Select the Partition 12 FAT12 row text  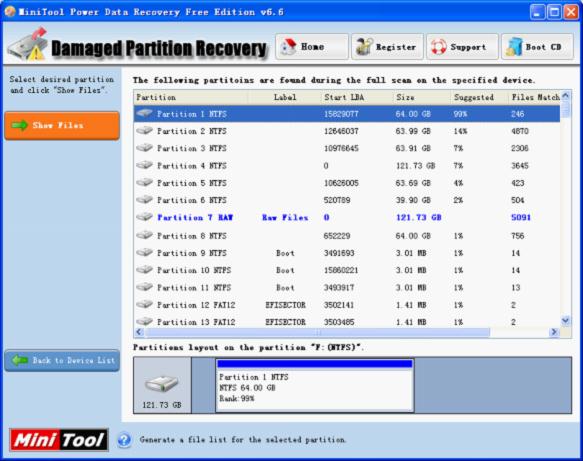tap(196, 305)
